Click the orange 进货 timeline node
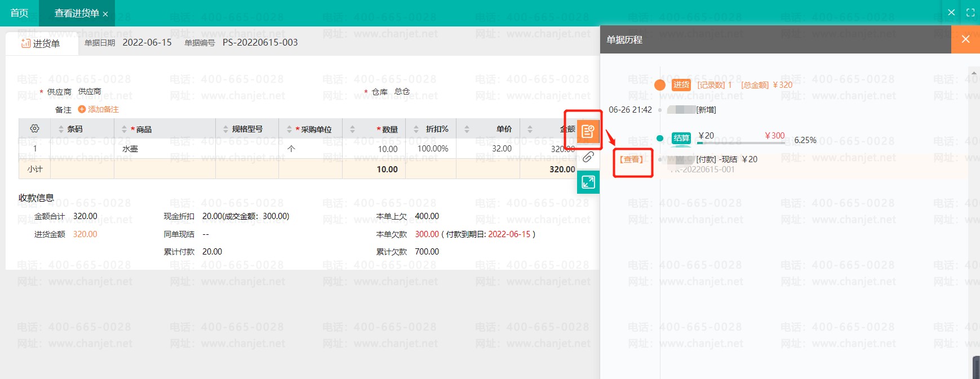This screenshot has width=980, height=379. click(x=660, y=85)
